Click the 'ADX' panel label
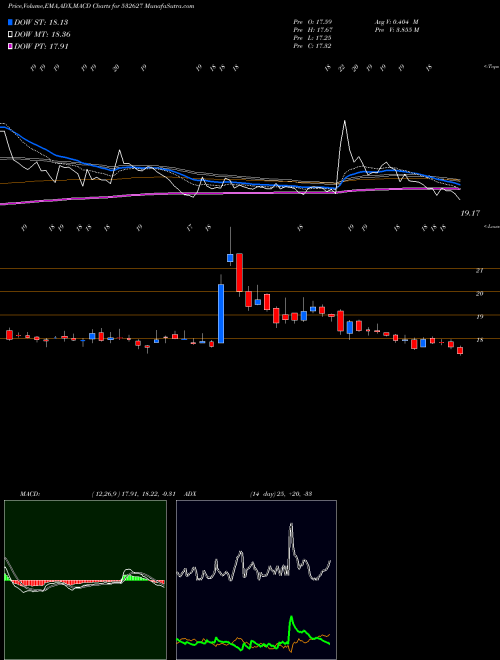The width and height of the screenshot is (500, 660). (x=191, y=494)
